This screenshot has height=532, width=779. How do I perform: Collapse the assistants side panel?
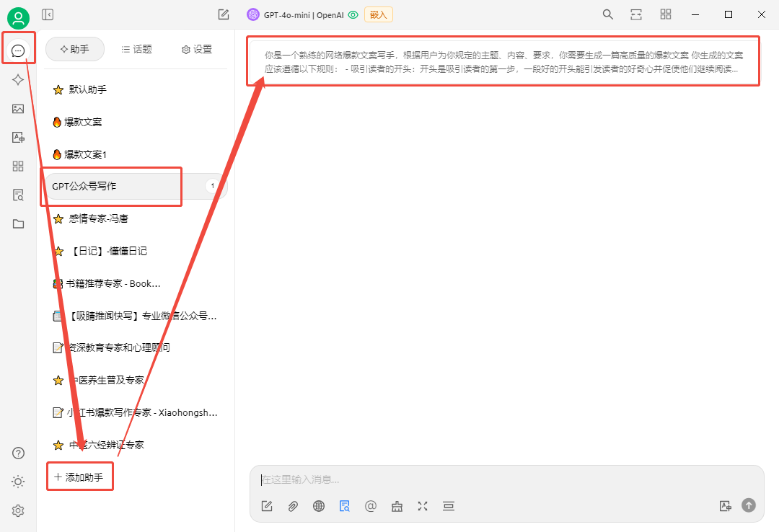click(48, 14)
